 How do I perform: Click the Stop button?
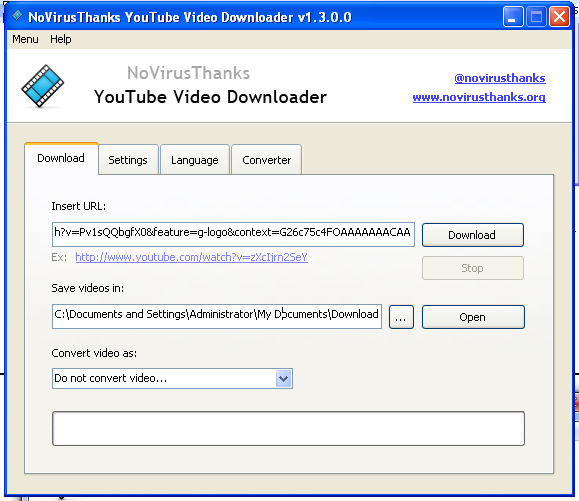click(472, 268)
